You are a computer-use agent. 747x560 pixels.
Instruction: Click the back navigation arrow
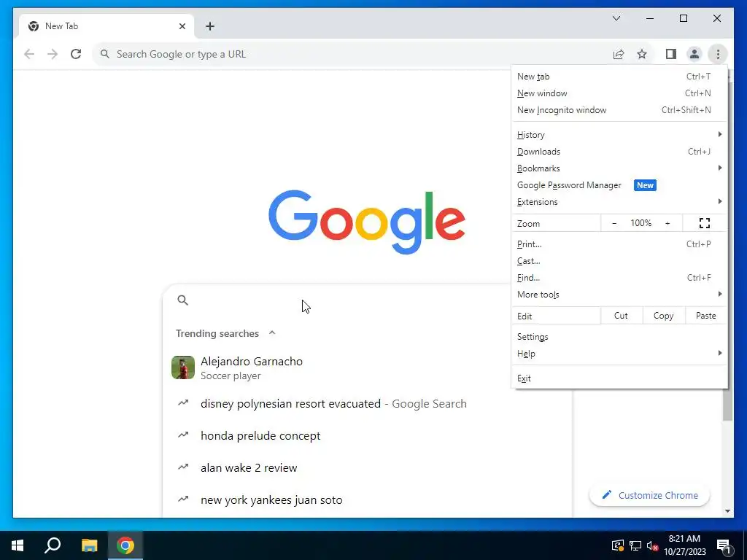[29, 54]
